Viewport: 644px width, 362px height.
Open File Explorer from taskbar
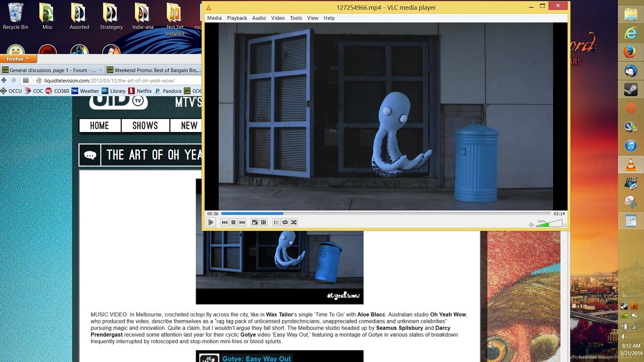[x=631, y=15]
